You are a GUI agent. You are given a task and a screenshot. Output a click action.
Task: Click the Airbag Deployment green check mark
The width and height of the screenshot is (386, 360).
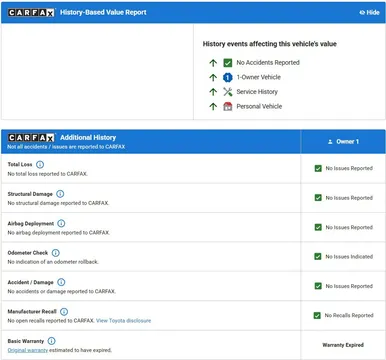coord(318,227)
